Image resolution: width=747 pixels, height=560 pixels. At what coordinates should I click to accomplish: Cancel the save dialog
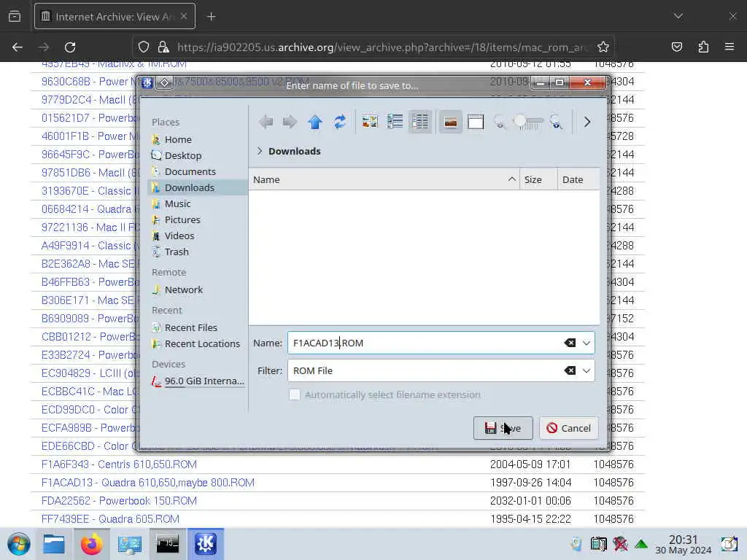click(x=569, y=428)
